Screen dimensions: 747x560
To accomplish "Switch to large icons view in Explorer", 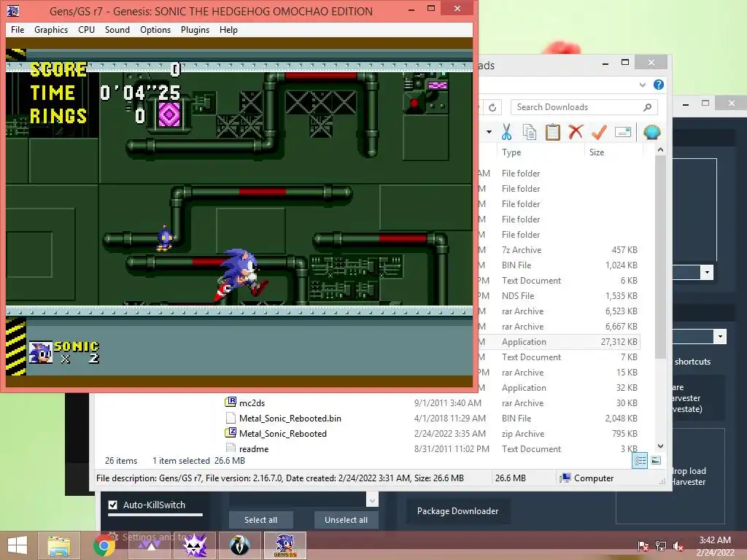I will [656, 460].
